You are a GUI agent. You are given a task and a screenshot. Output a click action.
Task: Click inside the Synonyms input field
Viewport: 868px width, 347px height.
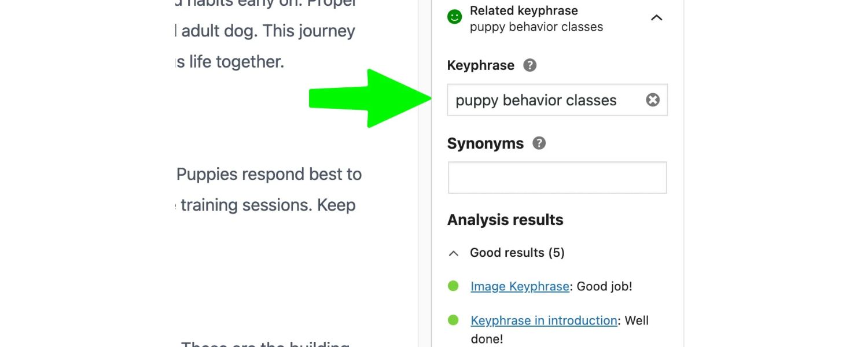tap(557, 177)
